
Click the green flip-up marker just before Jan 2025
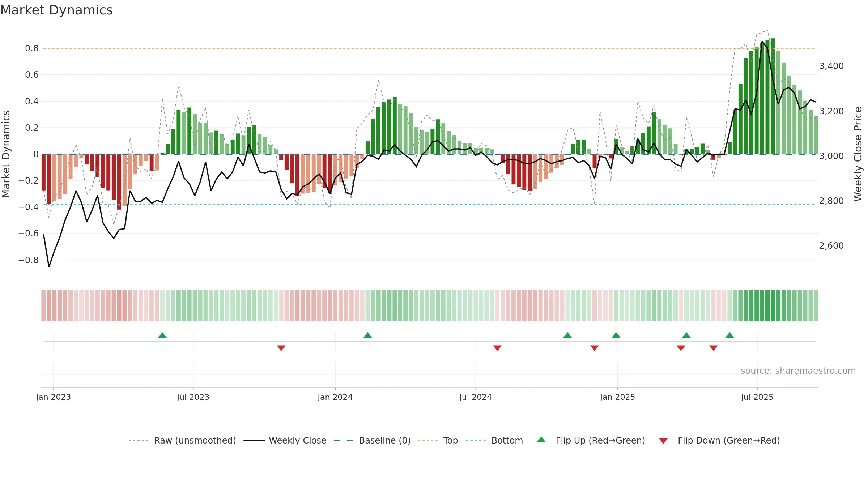point(616,335)
